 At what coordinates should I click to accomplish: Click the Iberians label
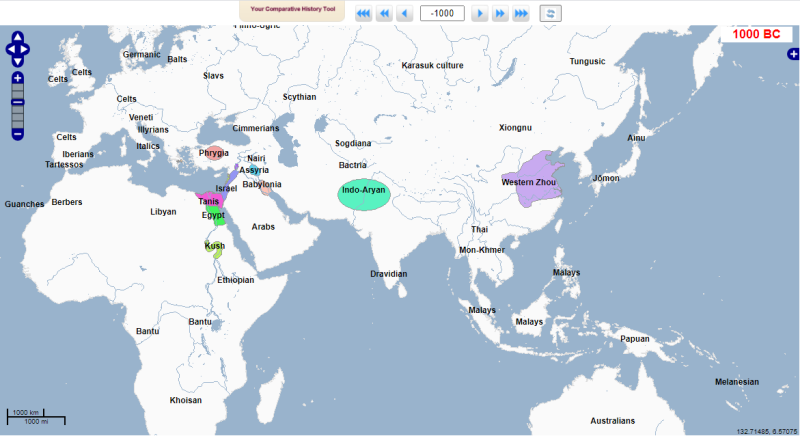click(x=78, y=154)
